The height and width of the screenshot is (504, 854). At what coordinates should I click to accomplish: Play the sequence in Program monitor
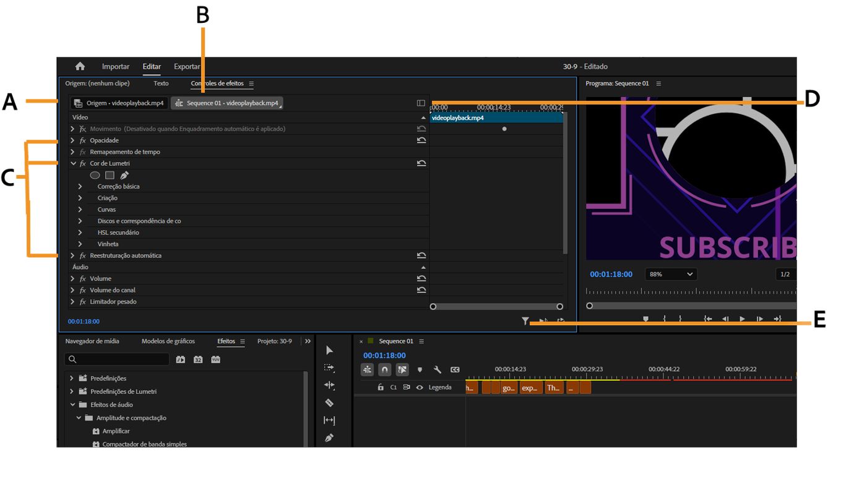coord(743,319)
